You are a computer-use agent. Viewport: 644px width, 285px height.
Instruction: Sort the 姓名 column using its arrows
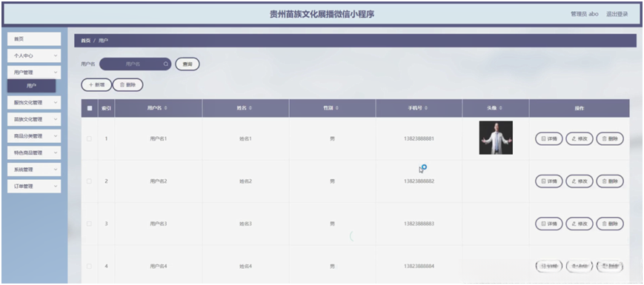(x=250, y=108)
